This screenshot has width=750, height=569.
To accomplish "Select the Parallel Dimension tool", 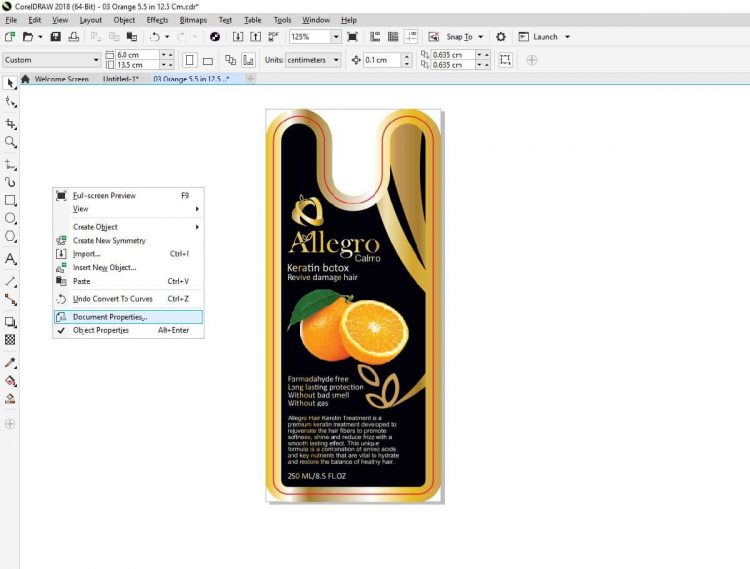I will click(x=10, y=281).
